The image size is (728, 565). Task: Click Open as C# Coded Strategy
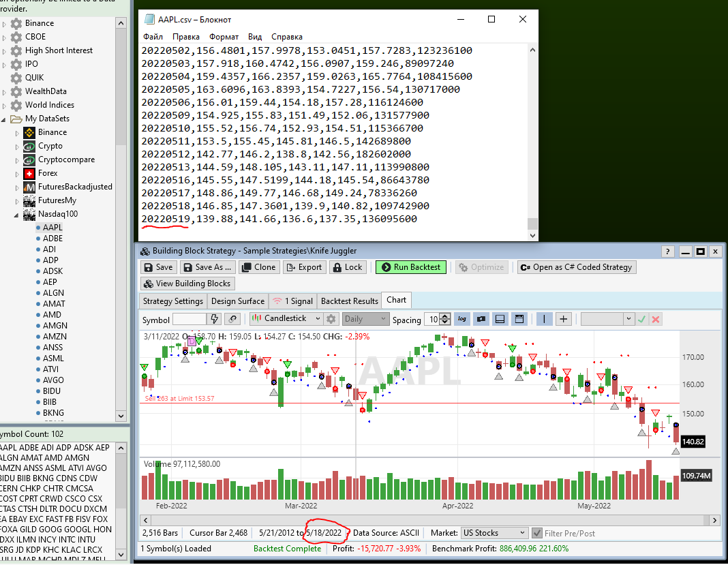click(576, 267)
